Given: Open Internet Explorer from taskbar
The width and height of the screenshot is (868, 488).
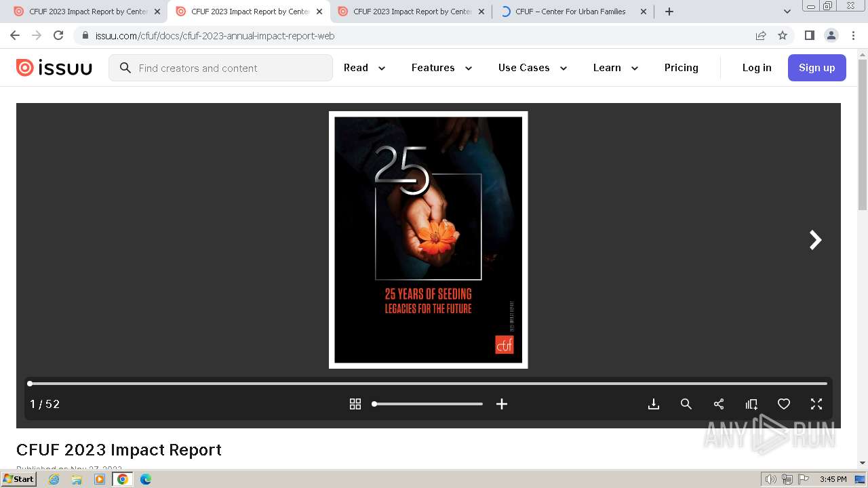Looking at the screenshot, I should (x=54, y=479).
